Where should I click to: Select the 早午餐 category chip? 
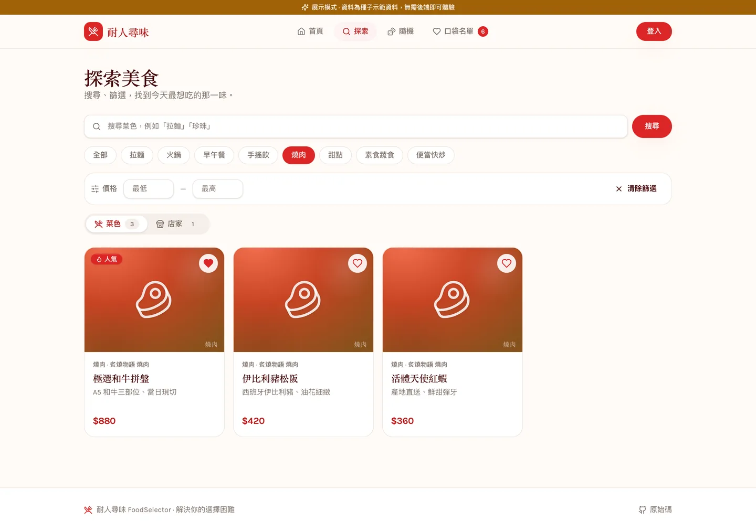tap(214, 155)
